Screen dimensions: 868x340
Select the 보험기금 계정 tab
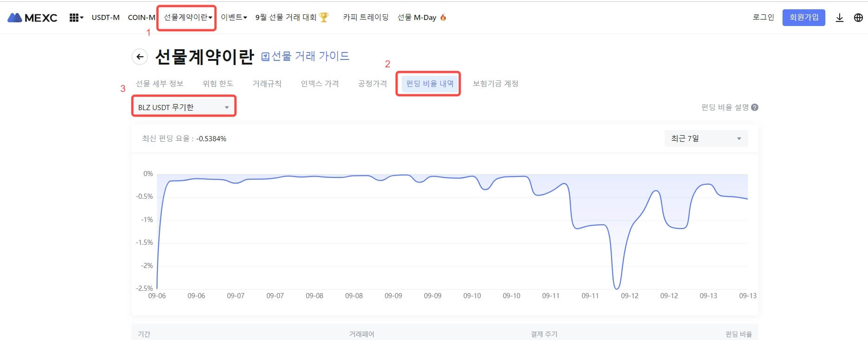(496, 84)
